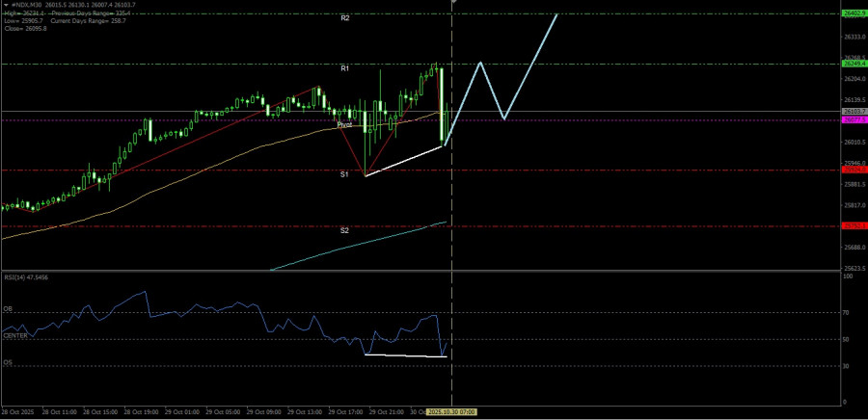Click the small arrow before #NDX,M30 title

tap(5, 5)
